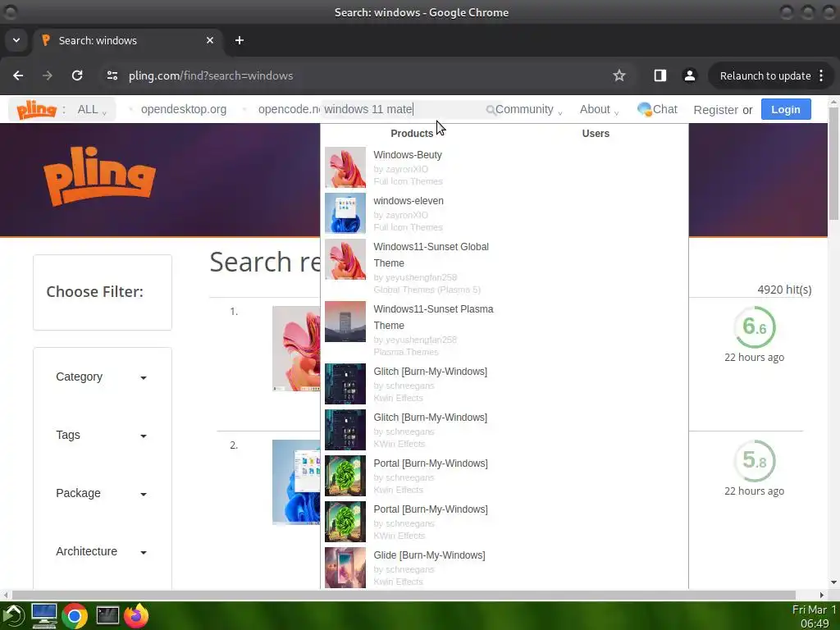The height and width of the screenshot is (630, 840).
Task: Click 'by zayronXIO' under Windows-Beuty
Action: (x=400, y=169)
